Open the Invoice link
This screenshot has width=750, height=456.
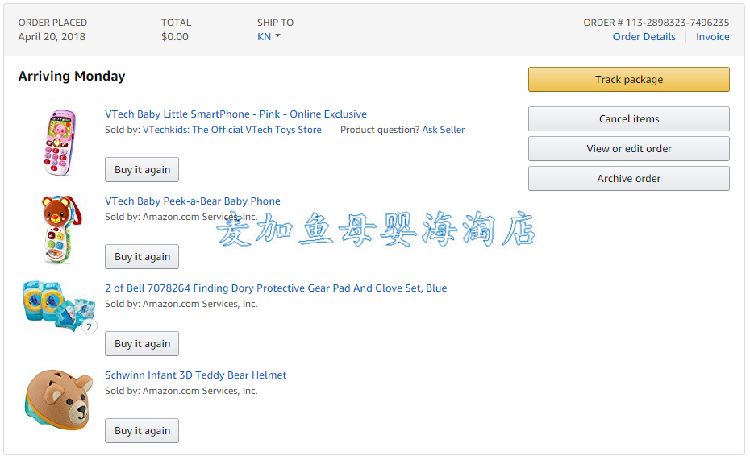[712, 36]
